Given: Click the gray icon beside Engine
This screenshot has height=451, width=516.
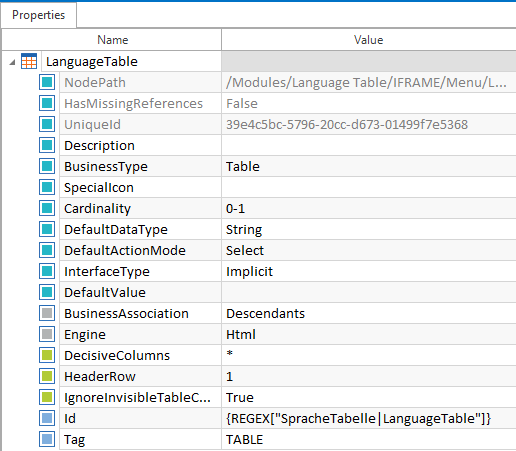Looking at the screenshot, I should (47, 334).
